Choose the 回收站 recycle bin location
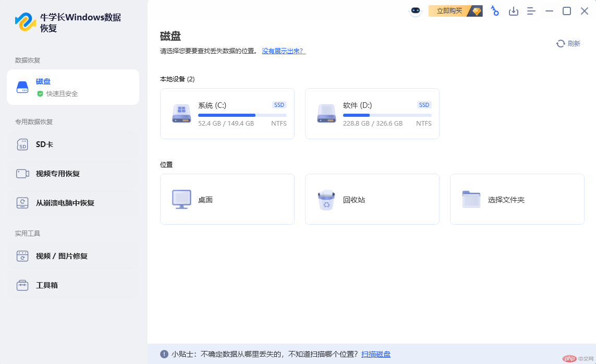 (372, 199)
